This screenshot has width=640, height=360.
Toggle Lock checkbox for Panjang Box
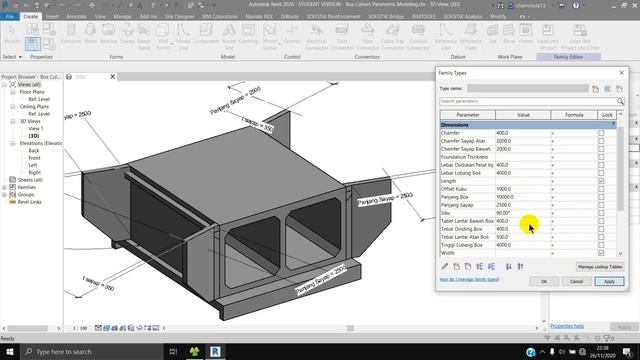pyautogui.click(x=601, y=197)
